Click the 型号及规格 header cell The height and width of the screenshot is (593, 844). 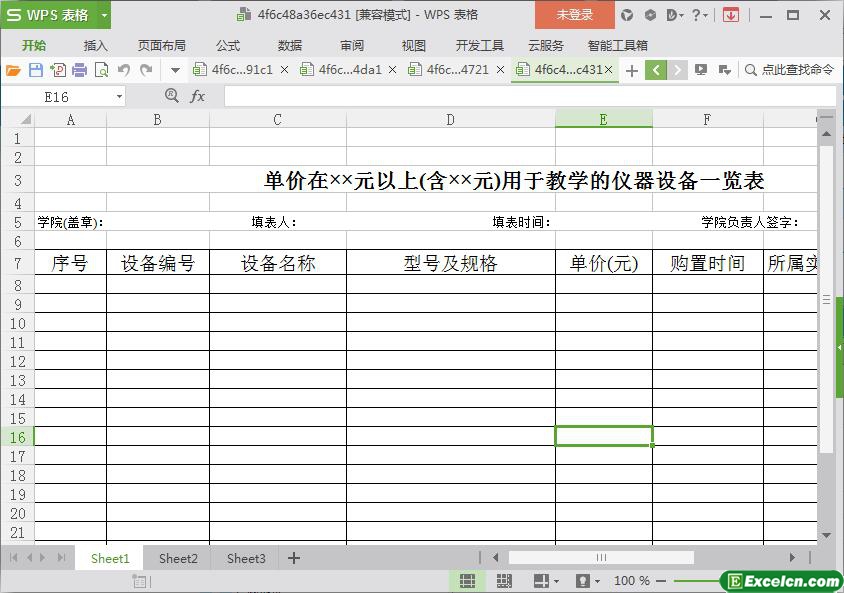[x=451, y=263]
